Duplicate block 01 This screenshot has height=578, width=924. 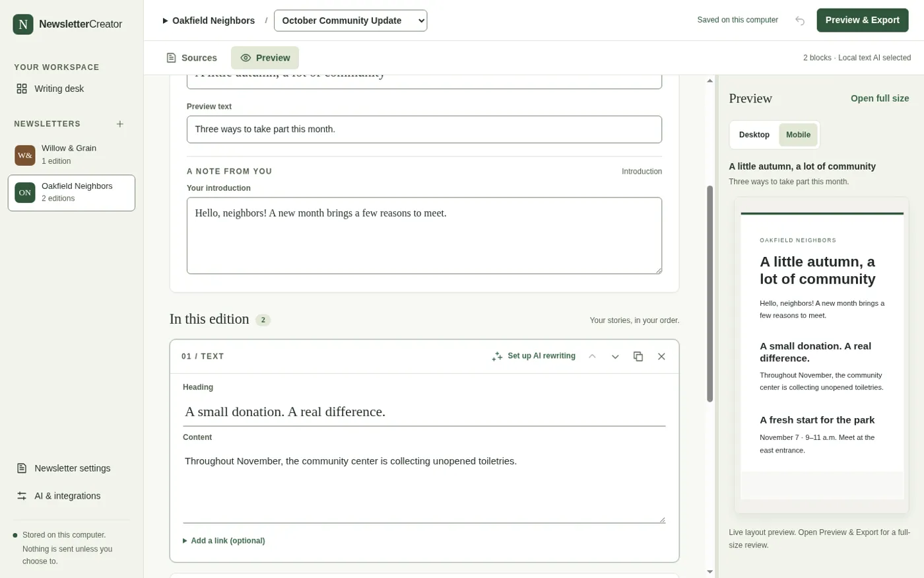[x=638, y=357]
